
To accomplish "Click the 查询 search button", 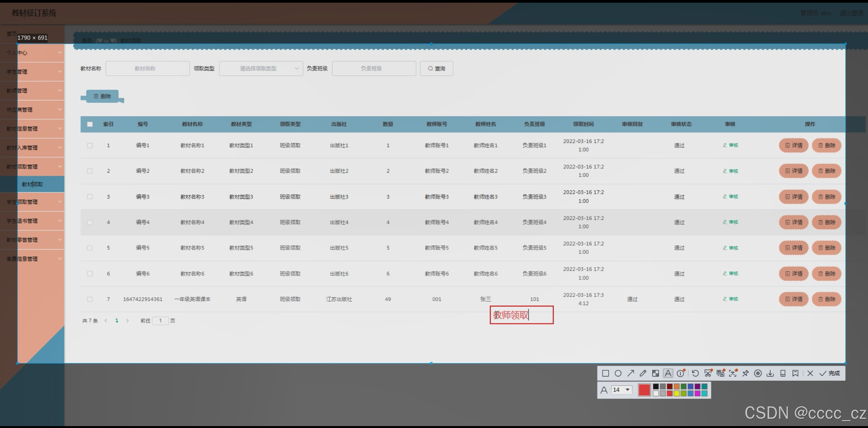I will point(436,68).
